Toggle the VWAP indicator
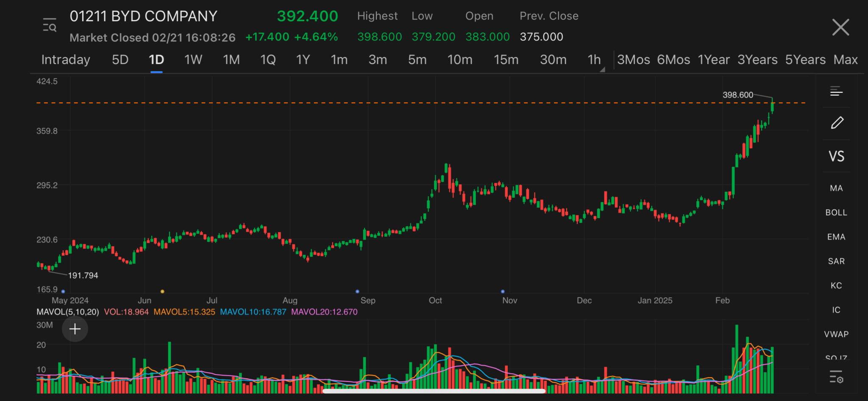Viewport: 868px width, 401px height. click(x=836, y=334)
